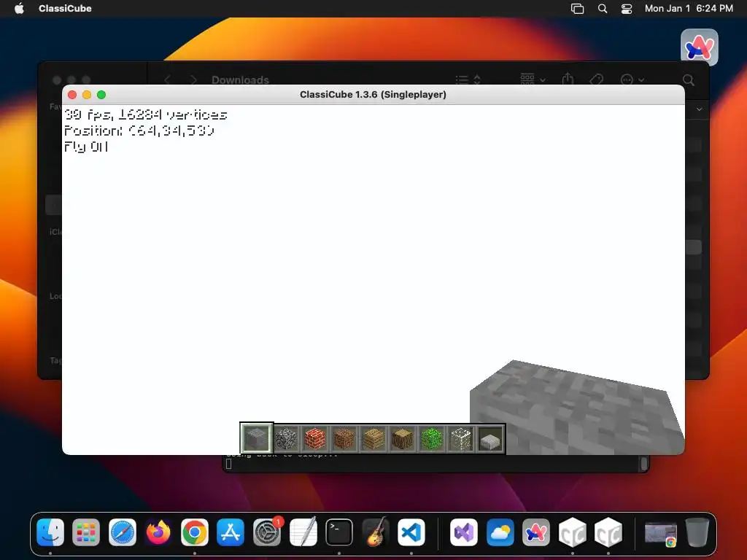Image resolution: width=747 pixels, height=560 pixels.
Task: Click the Terminal window scrollbar
Action: click(x=643, y=463)
